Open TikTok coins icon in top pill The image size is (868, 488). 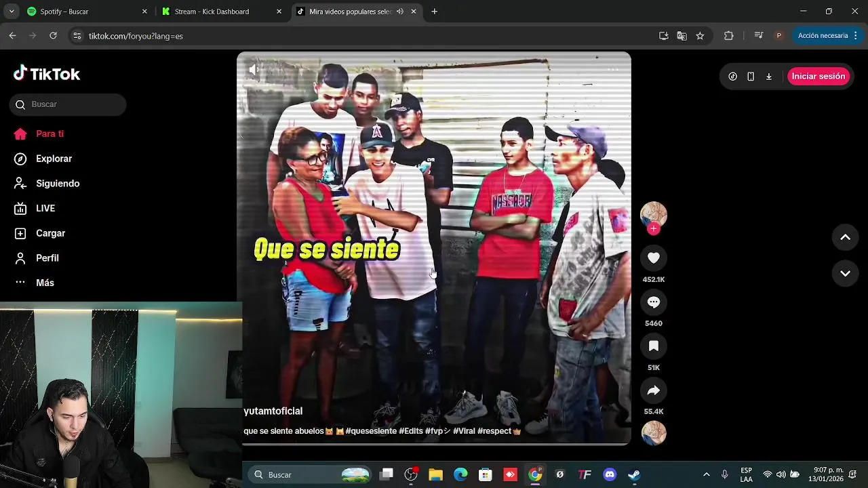click(733, 77)
